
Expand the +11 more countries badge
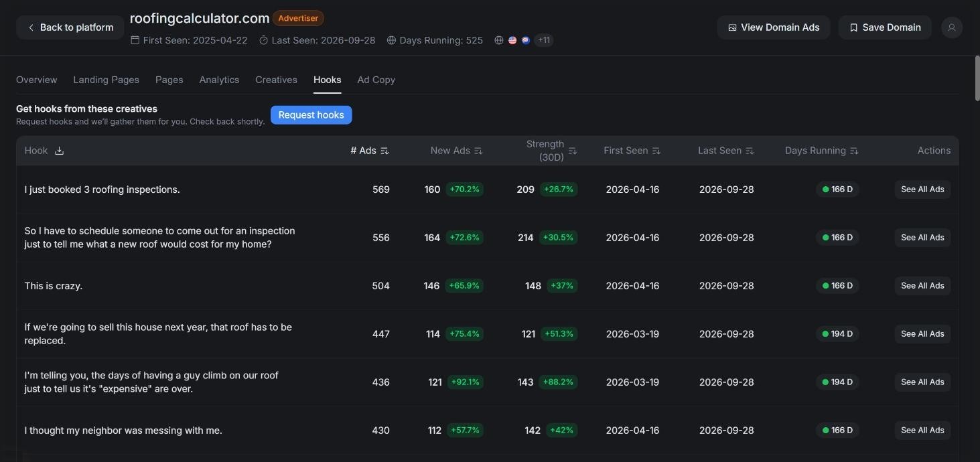tap(544, 40)
